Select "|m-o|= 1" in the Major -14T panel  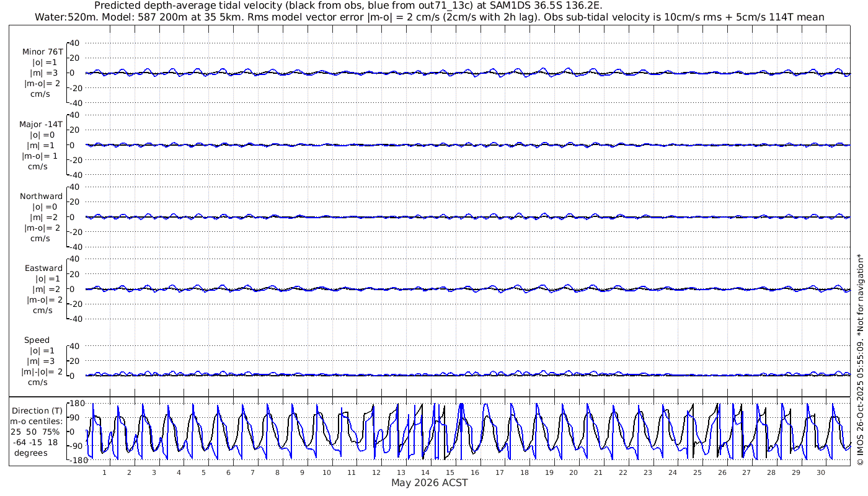coord(40,156)
